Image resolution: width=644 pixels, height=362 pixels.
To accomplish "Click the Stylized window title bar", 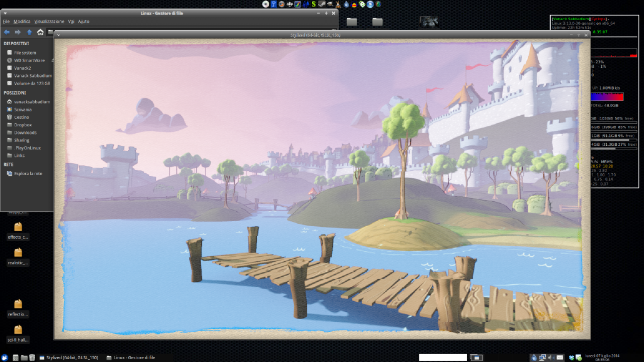I will (x=322, y=35).
